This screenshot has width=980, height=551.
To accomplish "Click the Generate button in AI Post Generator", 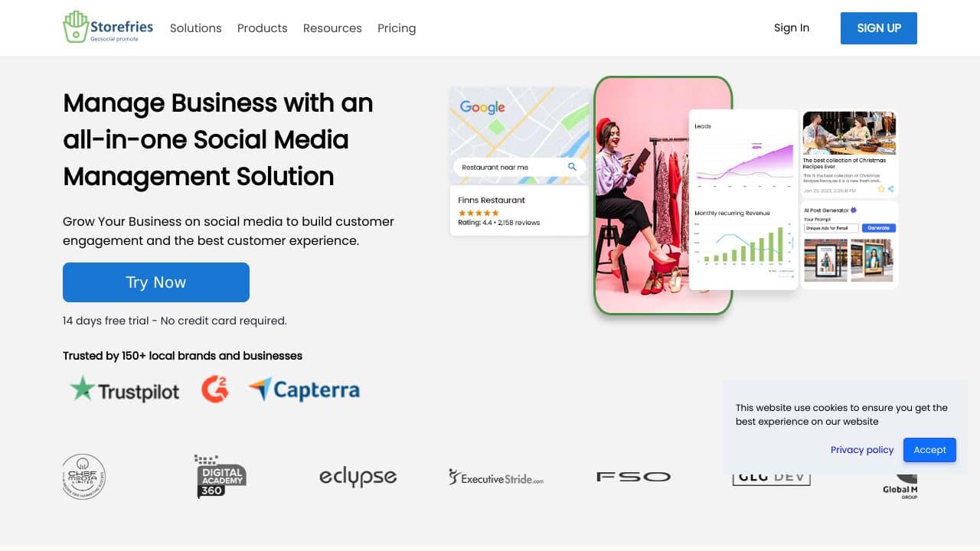I will [x=878, y=228].
